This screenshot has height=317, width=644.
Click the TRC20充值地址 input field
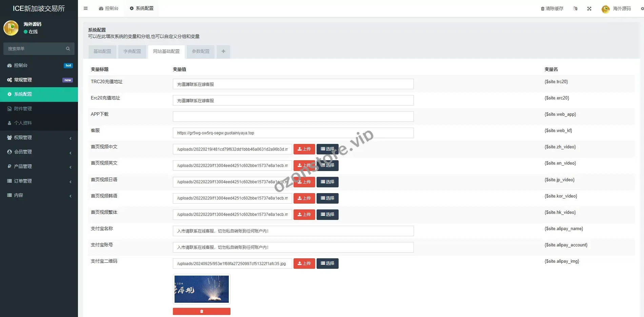(x=293, y=84)
